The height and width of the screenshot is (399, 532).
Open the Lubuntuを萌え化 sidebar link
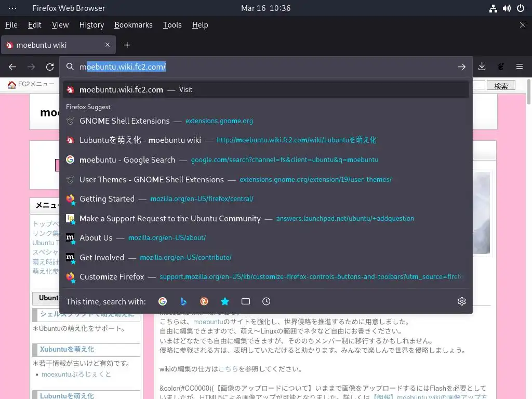[67, 395]
